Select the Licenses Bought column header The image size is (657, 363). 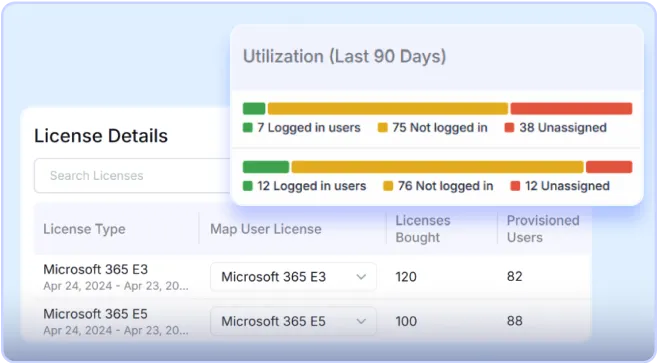point(423,229)
